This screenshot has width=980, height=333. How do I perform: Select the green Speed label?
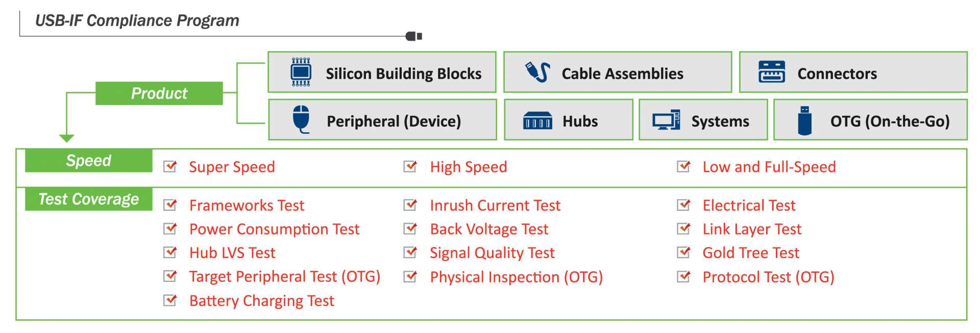pos(89,160)
